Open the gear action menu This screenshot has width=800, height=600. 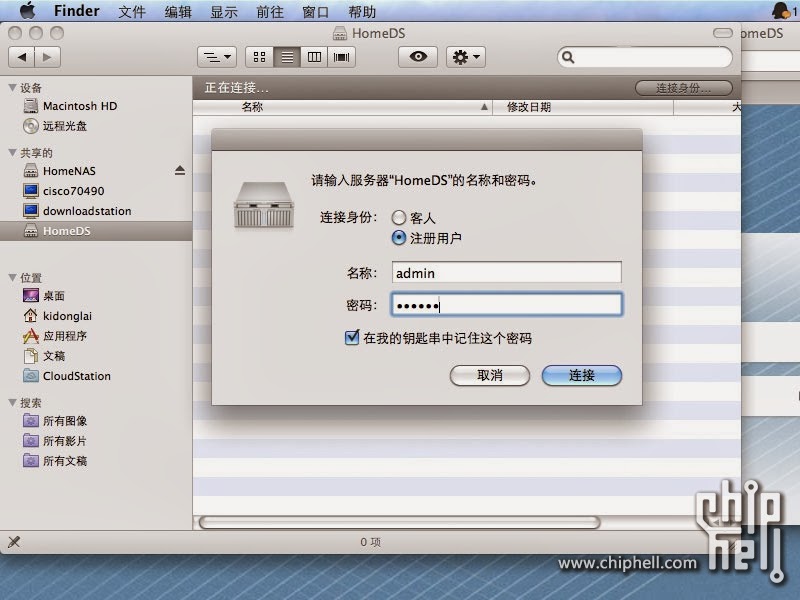[x=466, y=57]
